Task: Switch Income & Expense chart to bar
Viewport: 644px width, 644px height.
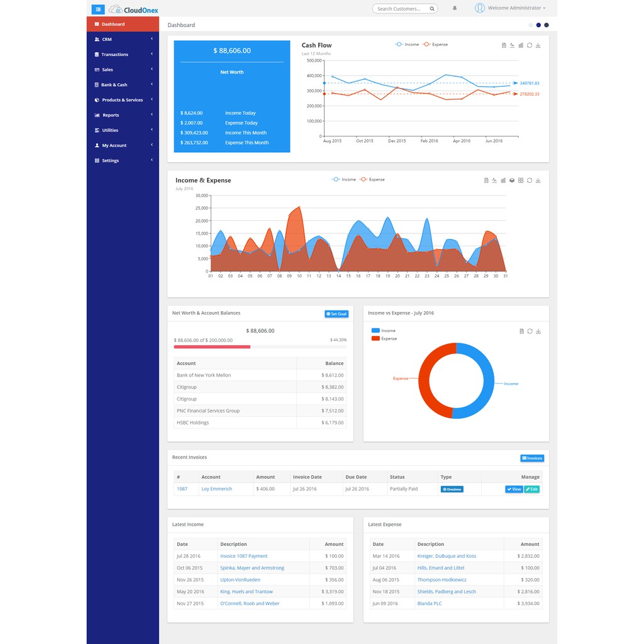Action: click(503, 180)
